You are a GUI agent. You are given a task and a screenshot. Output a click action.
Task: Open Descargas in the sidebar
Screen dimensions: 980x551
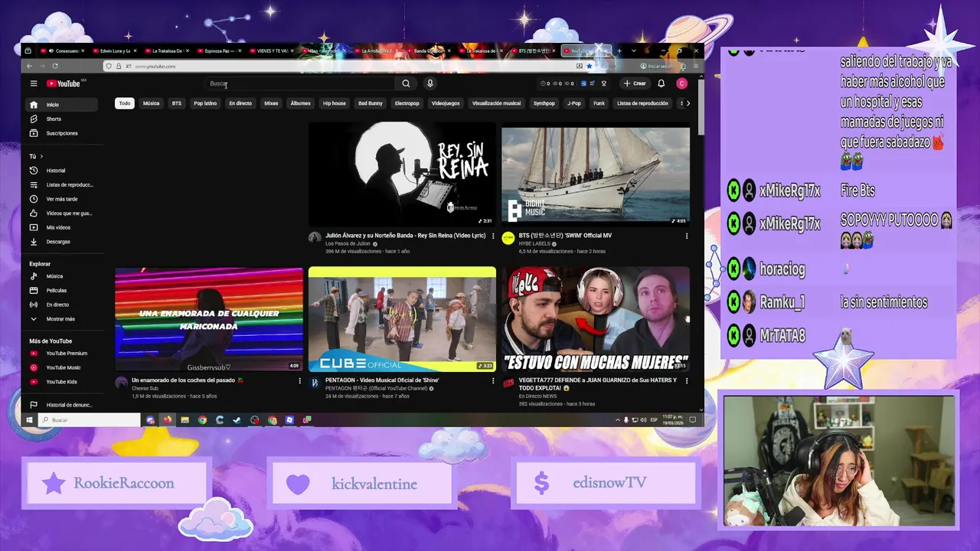[63, 242]
